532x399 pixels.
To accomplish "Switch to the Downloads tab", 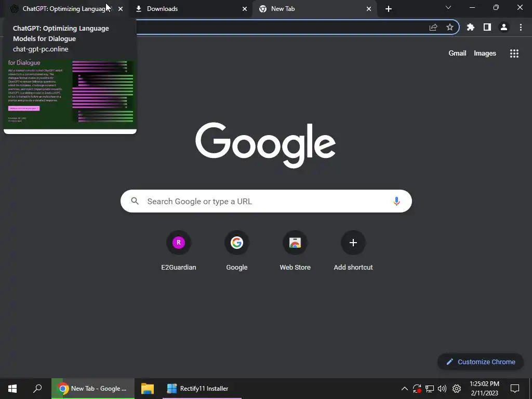I will tap(190, 9).
